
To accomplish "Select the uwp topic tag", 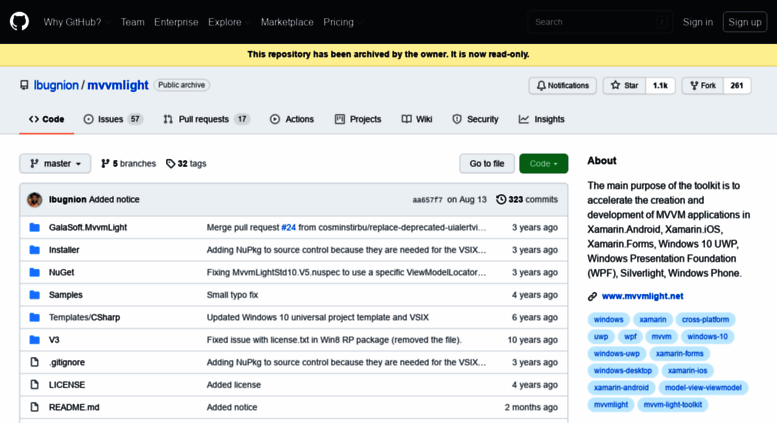I will click(601, 337).
